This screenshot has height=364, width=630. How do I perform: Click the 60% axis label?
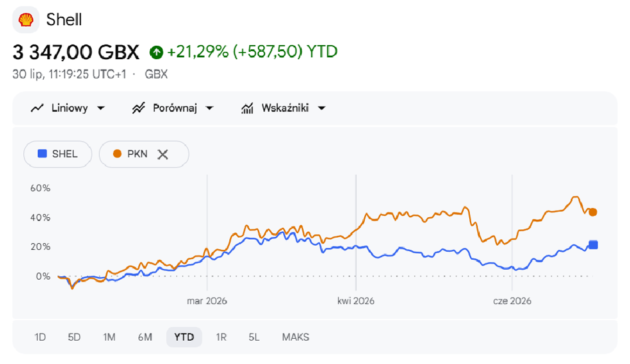[x=41, y=188]
